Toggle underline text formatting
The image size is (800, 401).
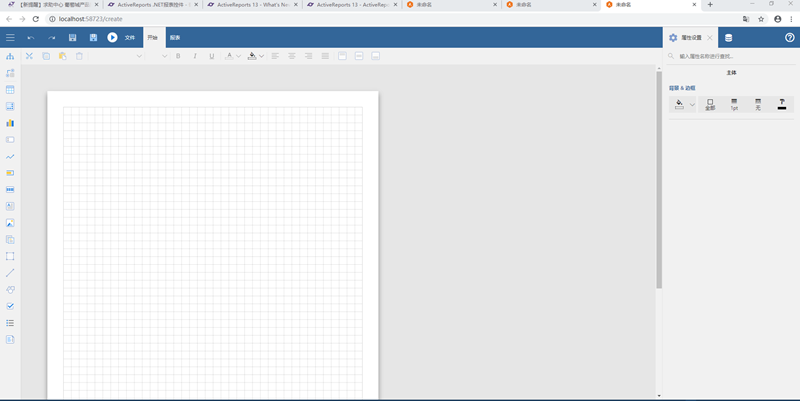[x=212, y=56]
